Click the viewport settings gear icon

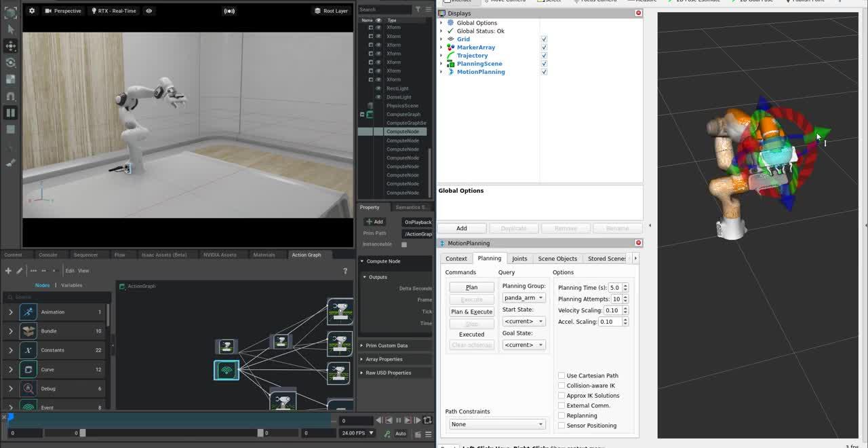pyautogui.click(x=32, y=11)
